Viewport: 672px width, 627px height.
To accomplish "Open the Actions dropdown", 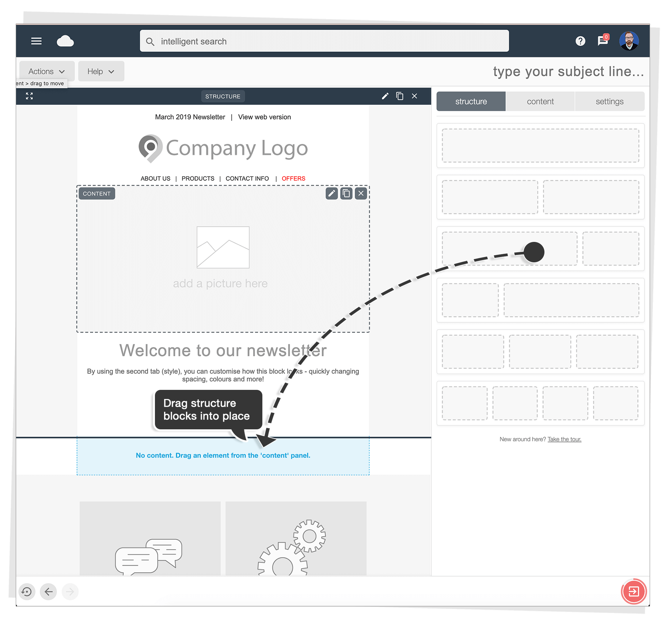I will point(46,71).
